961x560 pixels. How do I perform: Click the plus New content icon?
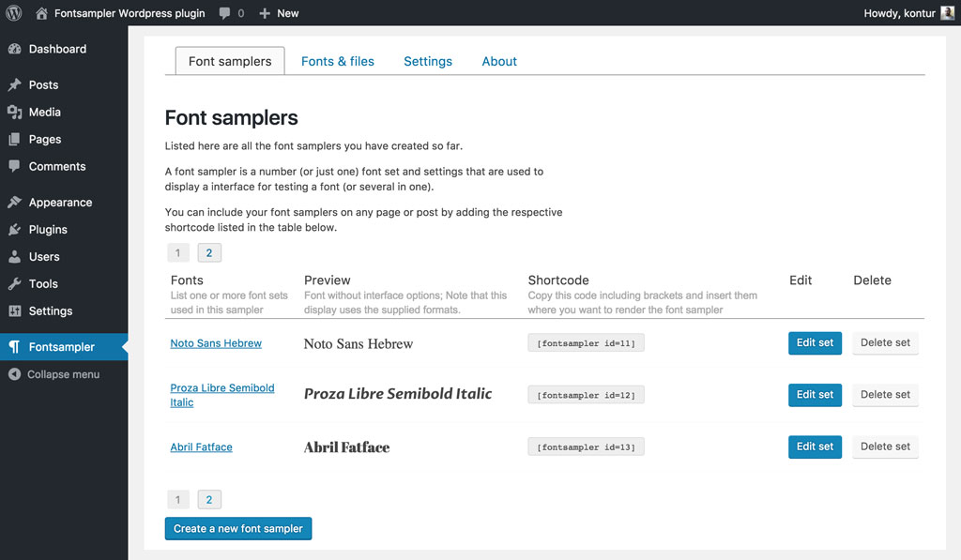tap(265, 13)
